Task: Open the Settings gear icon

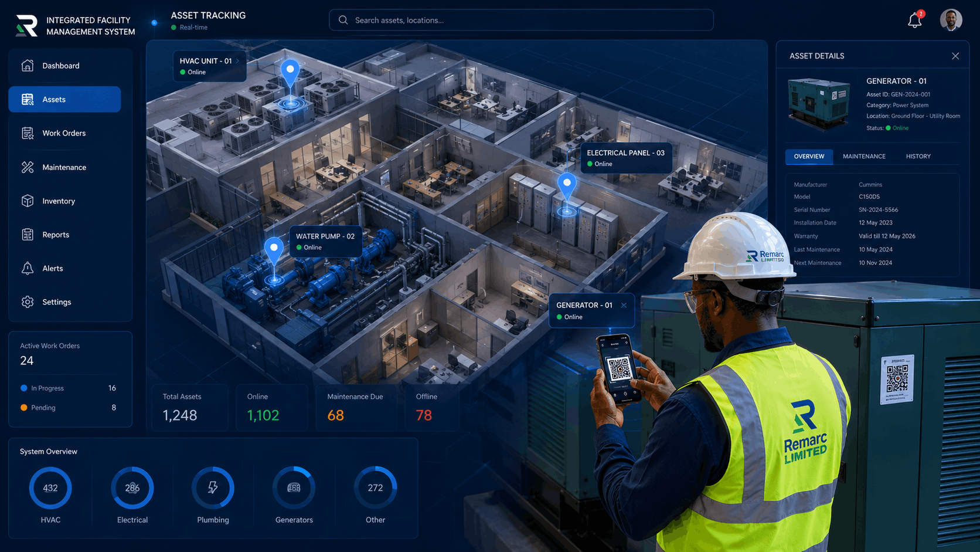Action: [x=28, y=302]
